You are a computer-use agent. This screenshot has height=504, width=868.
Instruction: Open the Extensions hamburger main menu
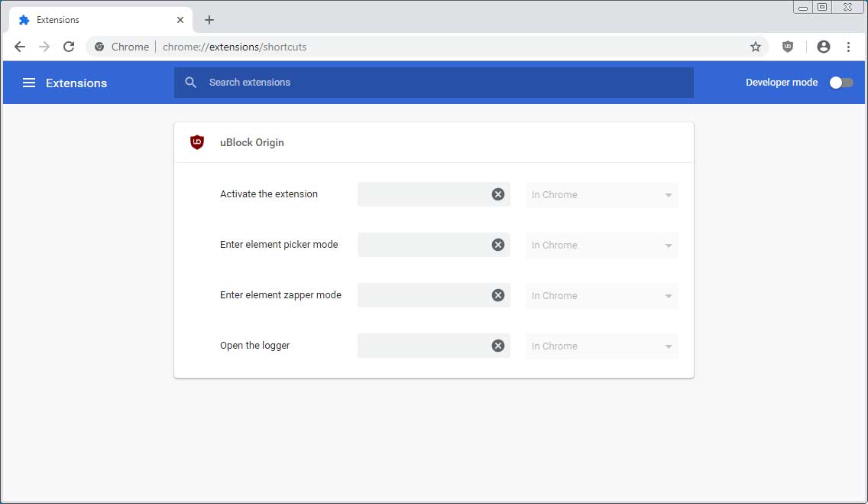[x=29, y=83]
